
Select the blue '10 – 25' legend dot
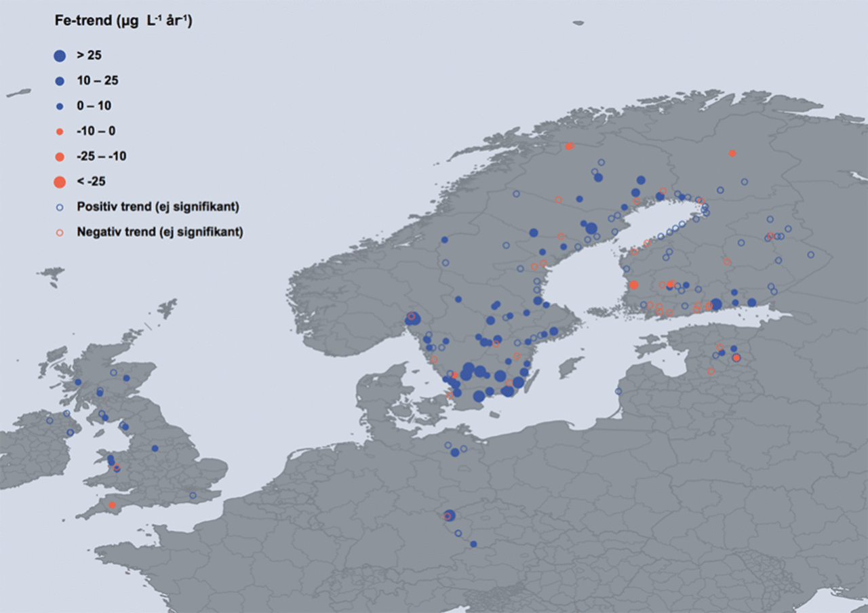coord(60,81)
